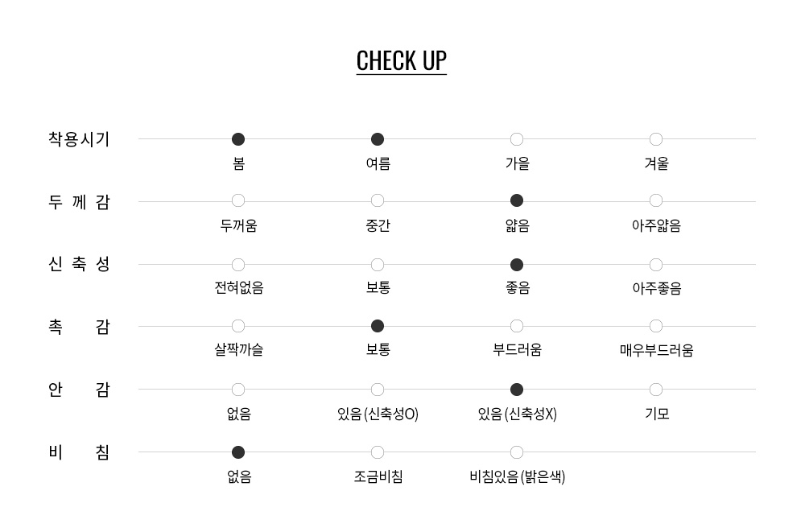
Task: Select the 봄 radio dot
Action: point(238,139)
